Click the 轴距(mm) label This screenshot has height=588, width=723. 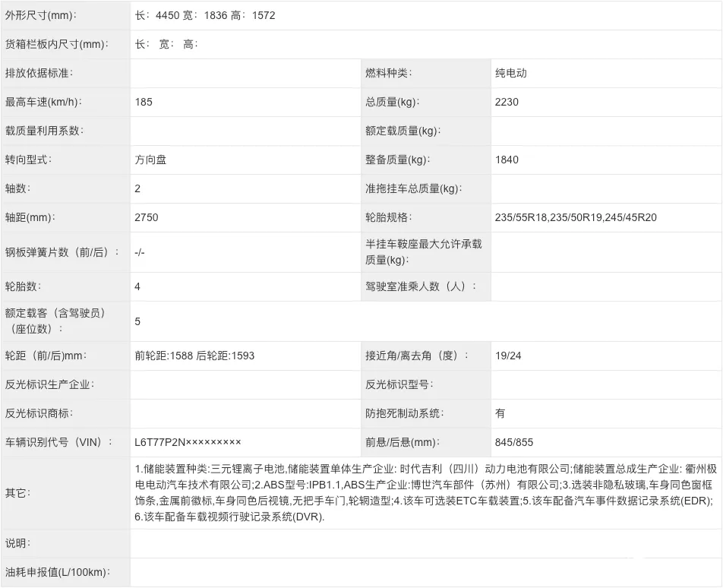[x=30, y=218]
